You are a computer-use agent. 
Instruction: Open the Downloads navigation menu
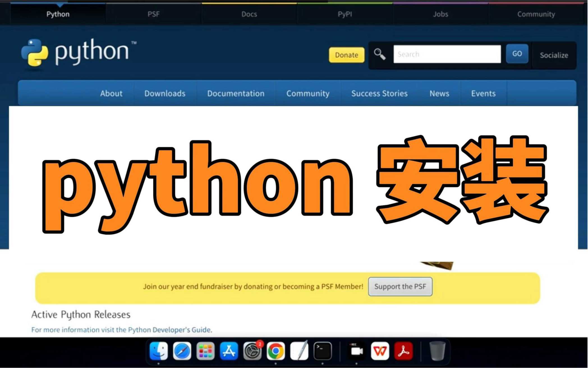point(165,93)
